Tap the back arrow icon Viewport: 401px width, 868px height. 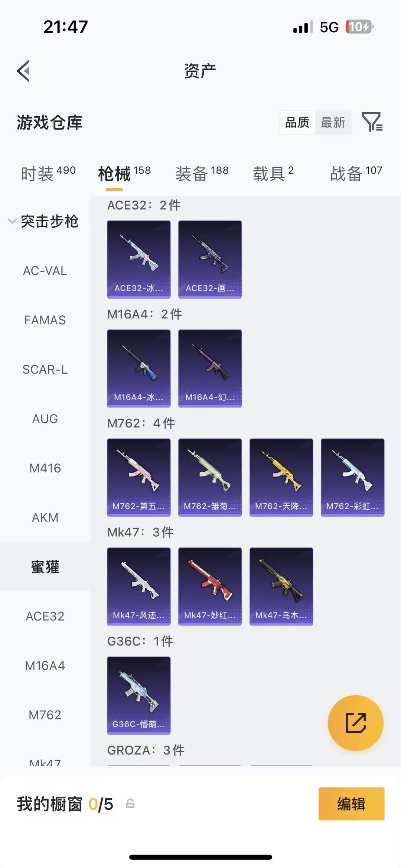(23, 71)
